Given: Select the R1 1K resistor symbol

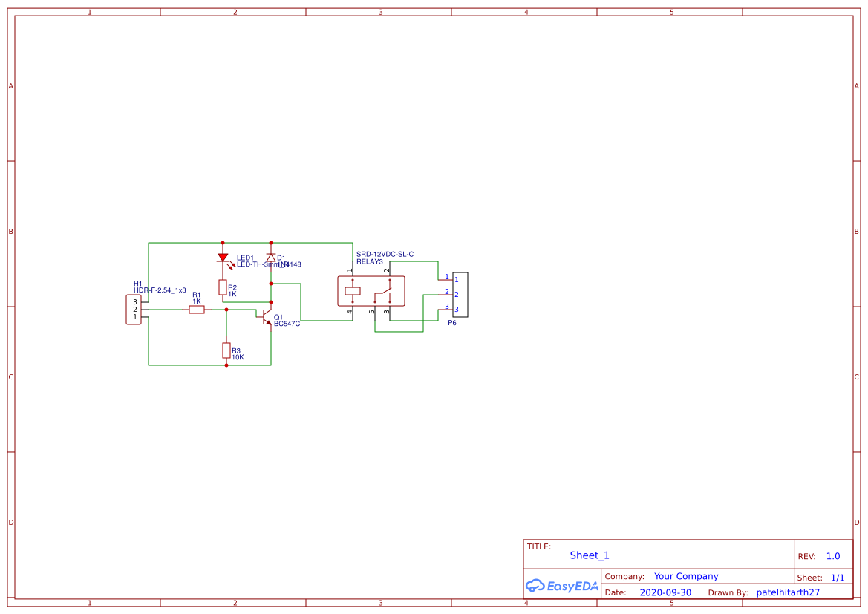Looking at the screenshot, I should (196, 310).
